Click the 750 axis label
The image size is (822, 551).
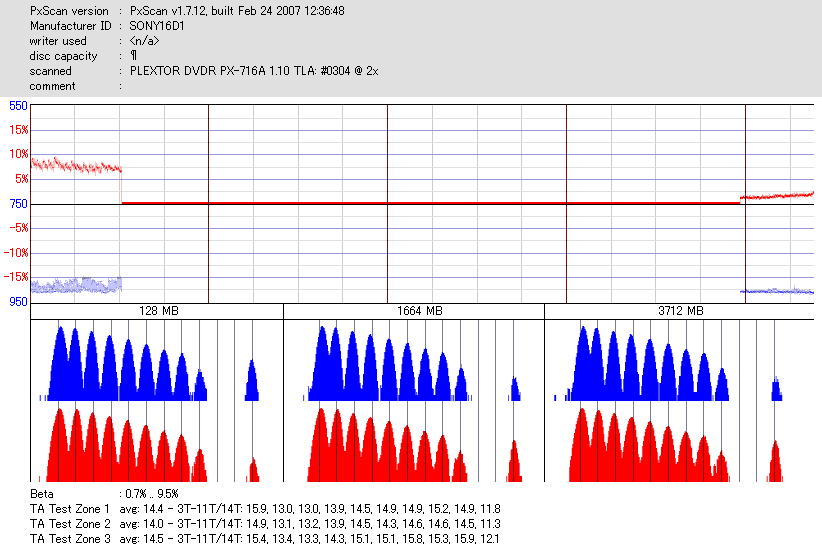[18, 203]
